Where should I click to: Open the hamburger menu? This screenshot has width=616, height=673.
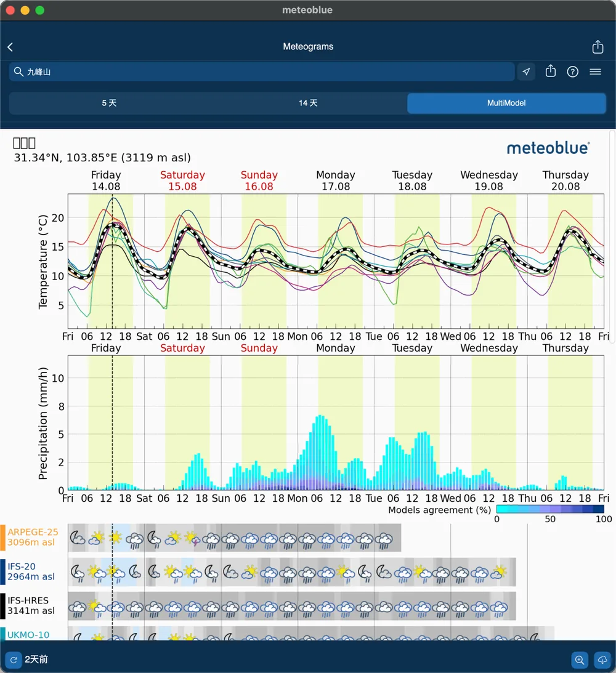595,71
